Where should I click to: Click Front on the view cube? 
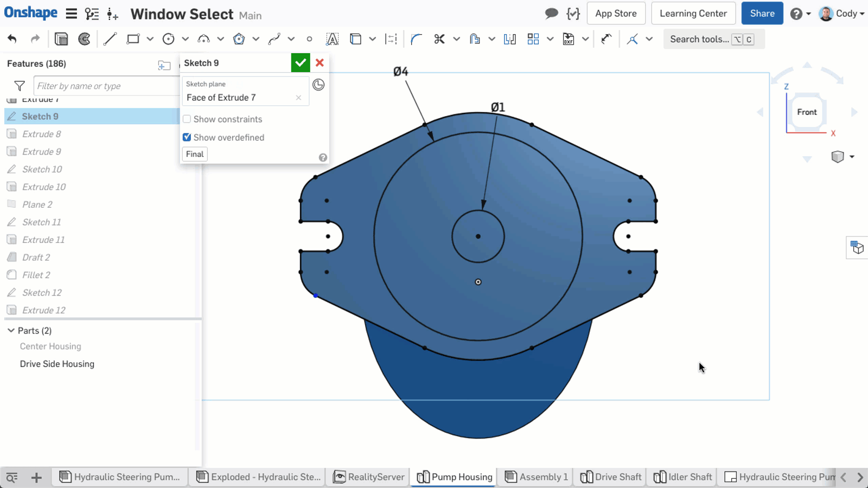pos(807,112)
